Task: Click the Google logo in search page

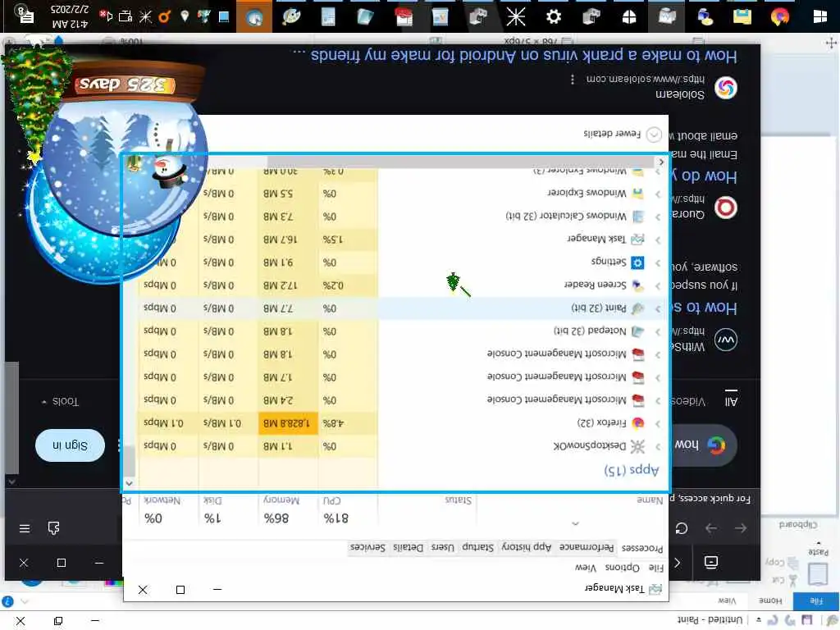Action: 716,445
